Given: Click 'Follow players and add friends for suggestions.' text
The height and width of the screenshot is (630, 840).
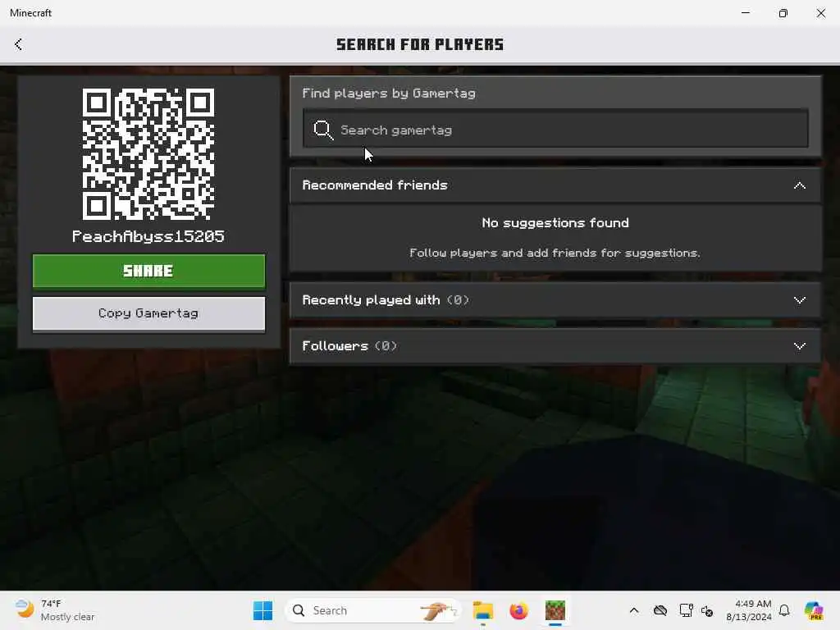Looking at the screenshot, I should click(555, 253).
